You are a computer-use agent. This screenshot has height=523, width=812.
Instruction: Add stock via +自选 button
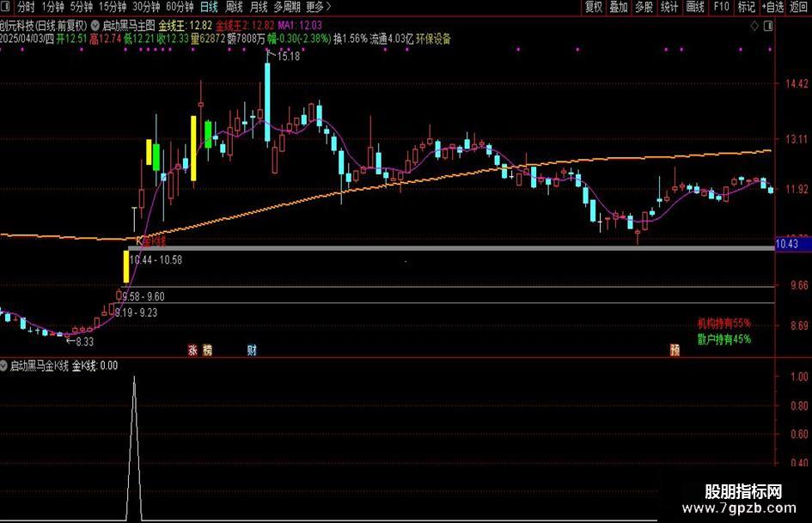(x=773, y=7)
